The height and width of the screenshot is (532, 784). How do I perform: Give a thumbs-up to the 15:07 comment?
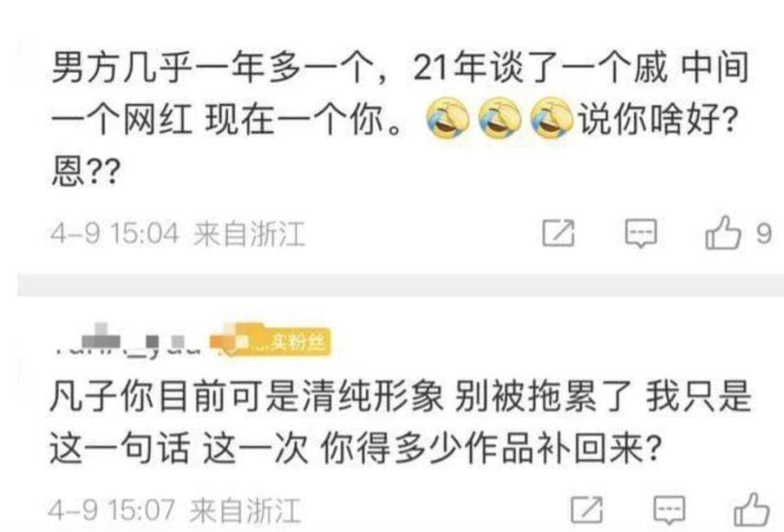click(751, 509)
